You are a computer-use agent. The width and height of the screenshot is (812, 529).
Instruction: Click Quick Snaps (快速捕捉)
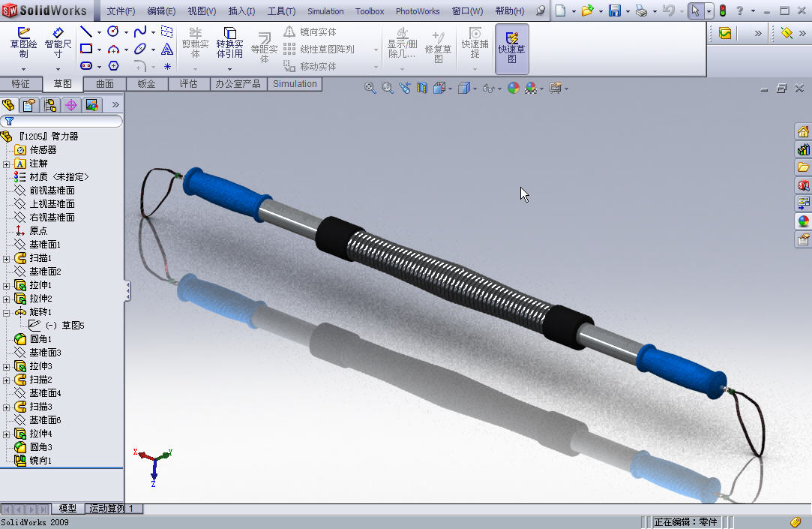pyautogui.click(x=475, y=44)
